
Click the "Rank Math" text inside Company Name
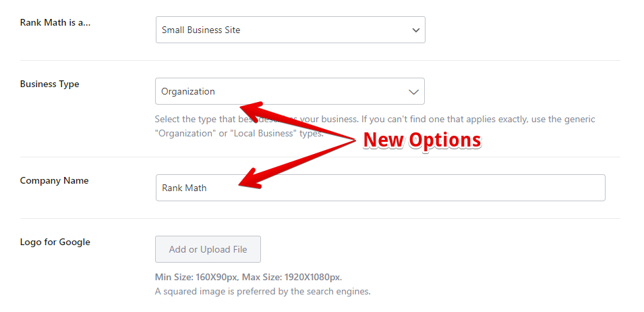184,188
